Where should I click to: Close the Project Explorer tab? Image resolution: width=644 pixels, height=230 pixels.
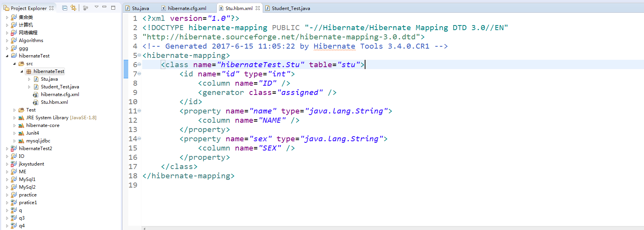point(51,8)
